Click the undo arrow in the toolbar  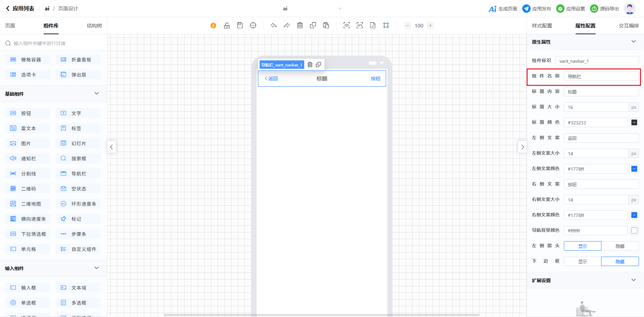tap(274, 25)
